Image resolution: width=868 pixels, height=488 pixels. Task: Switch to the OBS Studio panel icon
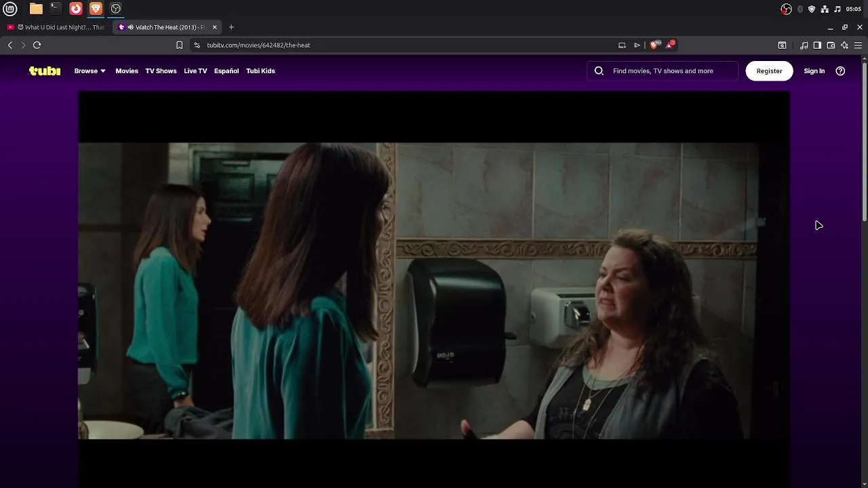(116, 9)
